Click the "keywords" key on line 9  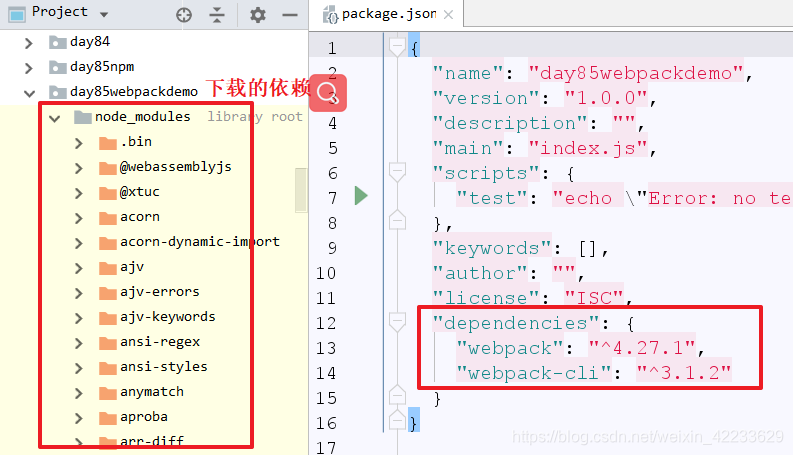[493, 248]
